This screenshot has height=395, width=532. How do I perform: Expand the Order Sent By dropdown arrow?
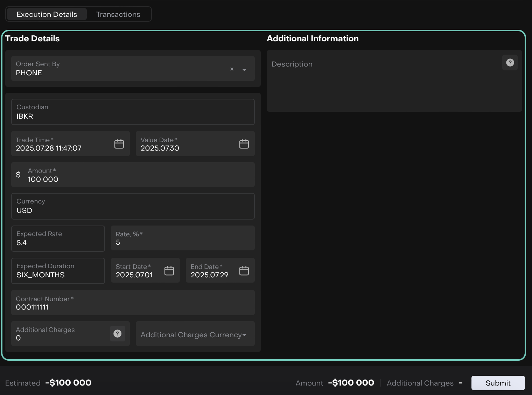[244, 70]
